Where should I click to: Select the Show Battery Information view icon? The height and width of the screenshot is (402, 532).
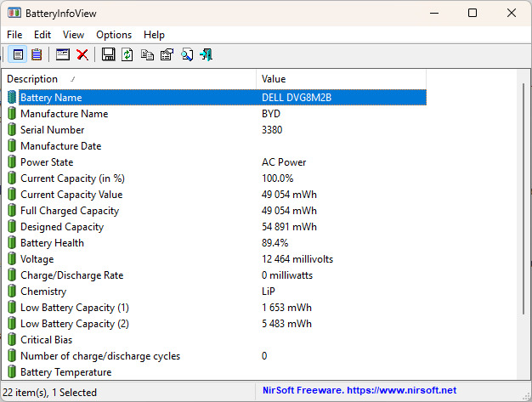click(x=18, y=54)
